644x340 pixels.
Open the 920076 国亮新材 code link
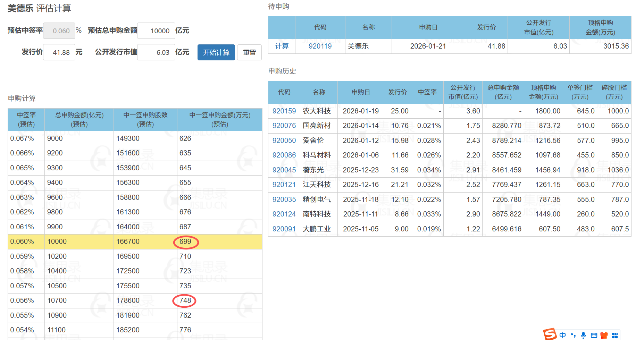click(284, 126)
